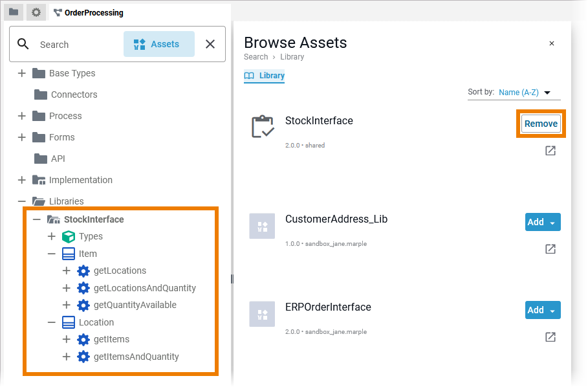Expand the Base Types folder
Screen dimensions: 588x387
22,73
